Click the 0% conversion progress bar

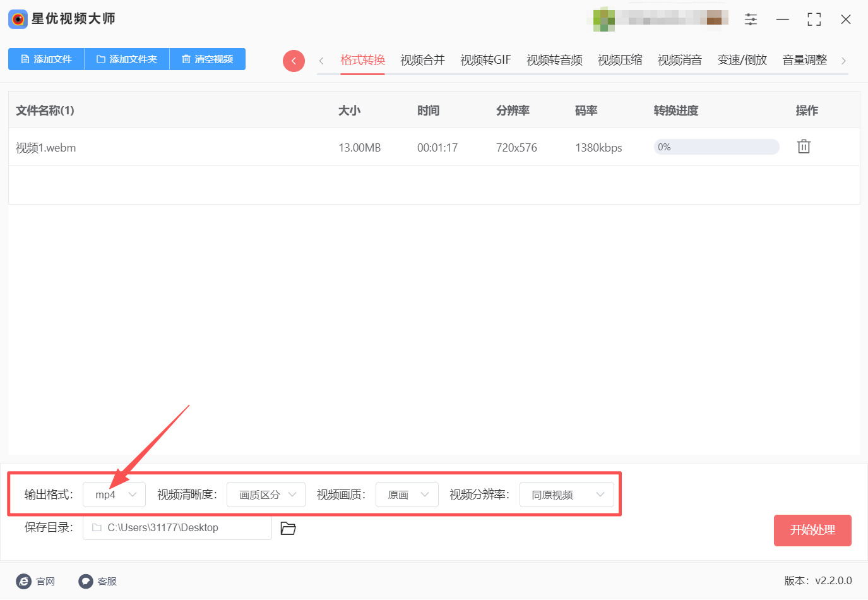pos(716,147)
